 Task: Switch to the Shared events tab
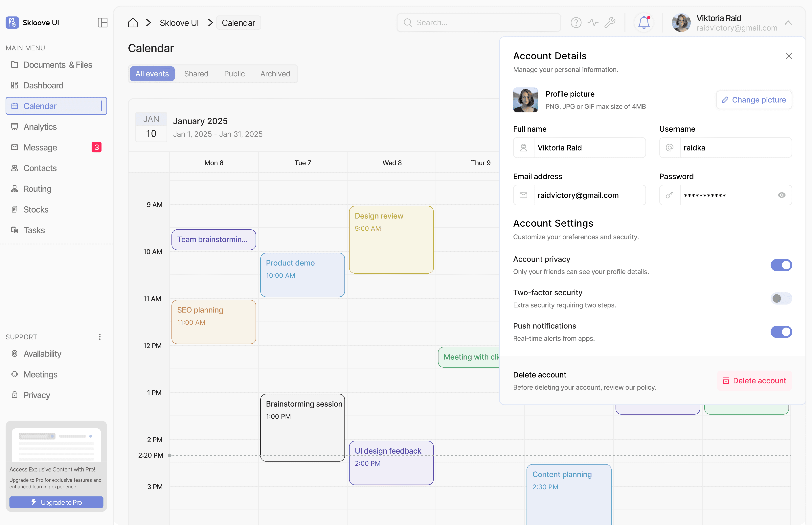[x=196, y=74]
